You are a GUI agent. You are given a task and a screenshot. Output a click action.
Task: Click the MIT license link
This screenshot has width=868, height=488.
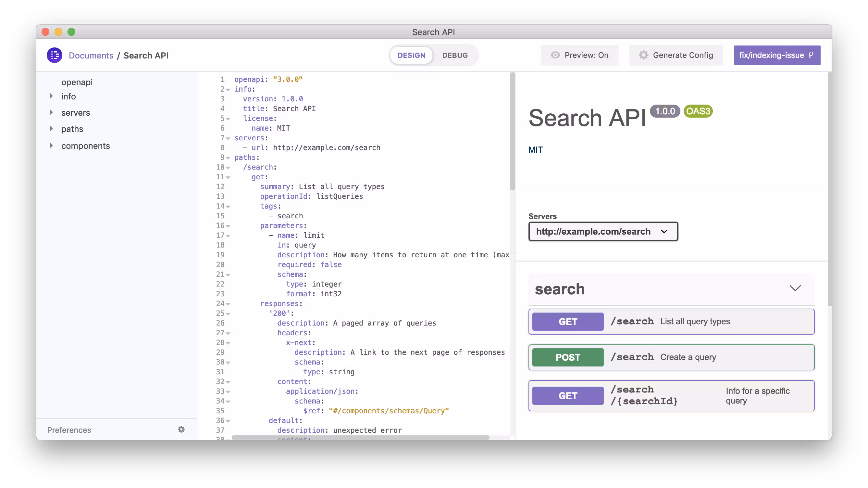(x=535, y=150)
